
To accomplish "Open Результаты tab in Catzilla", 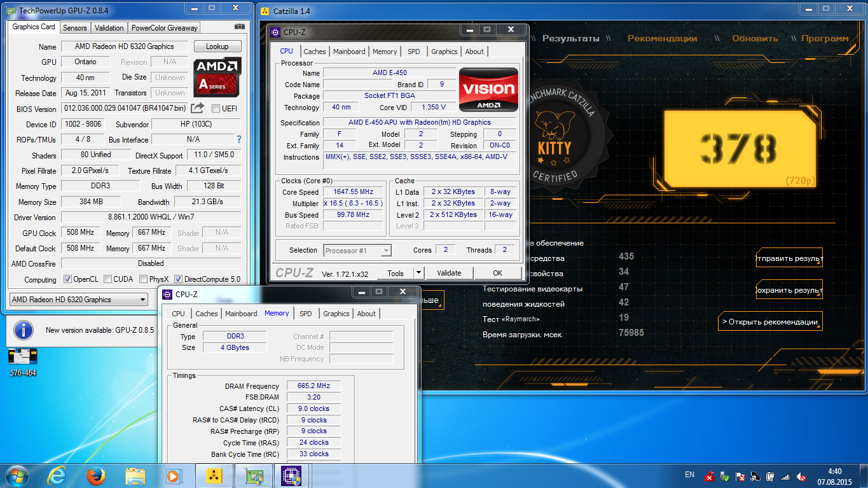I will coord(570,38).
